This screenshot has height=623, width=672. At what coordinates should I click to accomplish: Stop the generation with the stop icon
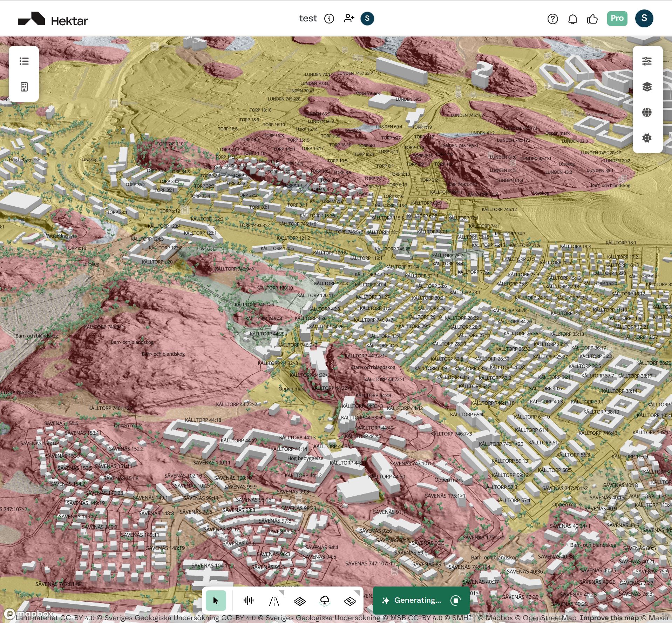point(455,601)
